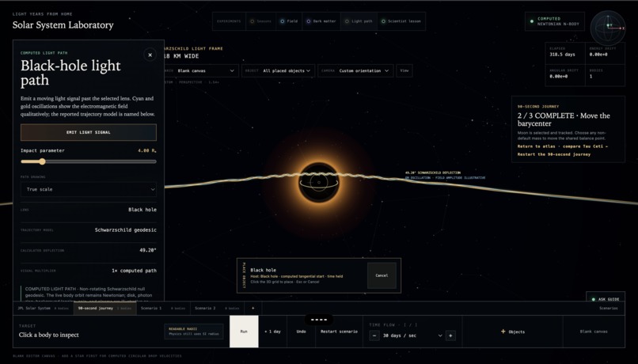Switch to the Scenario 1 tab
638x364 pixels.
(163, 309)
